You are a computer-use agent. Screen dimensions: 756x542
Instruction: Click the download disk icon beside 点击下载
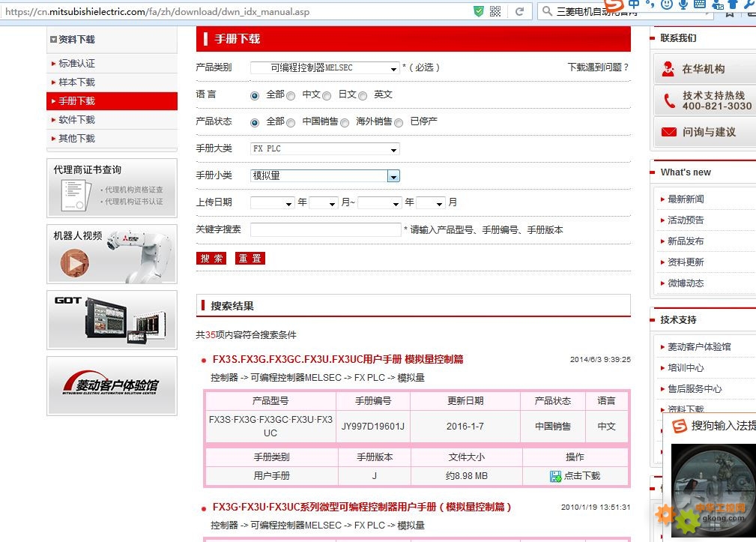point(555,477)
